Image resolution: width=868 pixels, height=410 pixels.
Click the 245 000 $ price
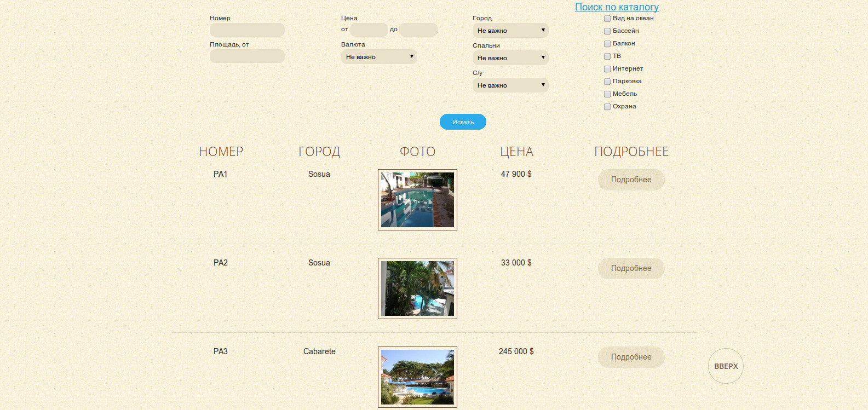[x=516, y=351]
